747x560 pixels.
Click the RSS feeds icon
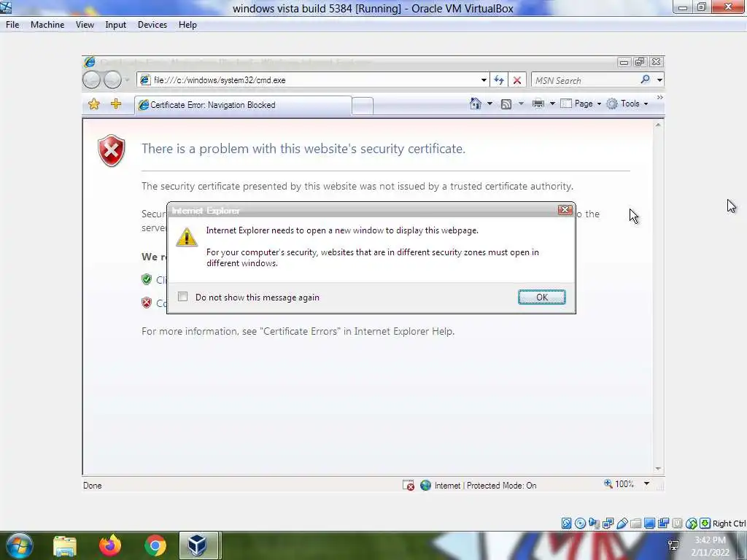(506, 104)
